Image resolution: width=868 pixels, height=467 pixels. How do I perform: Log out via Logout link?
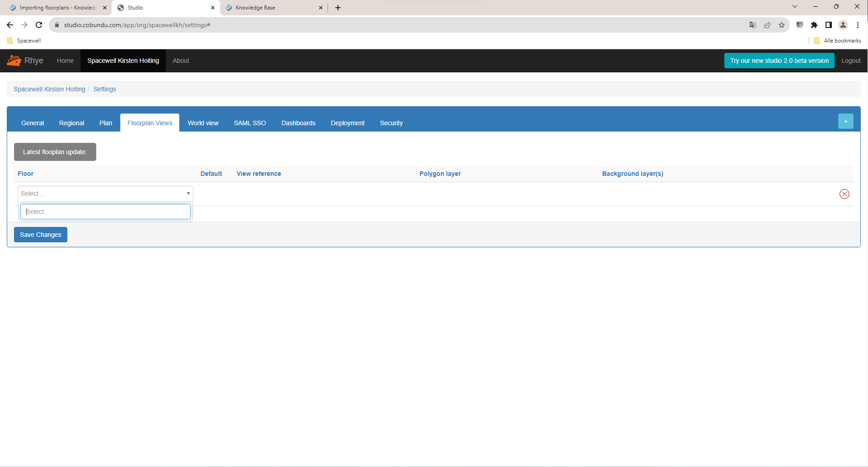[851, 61]
